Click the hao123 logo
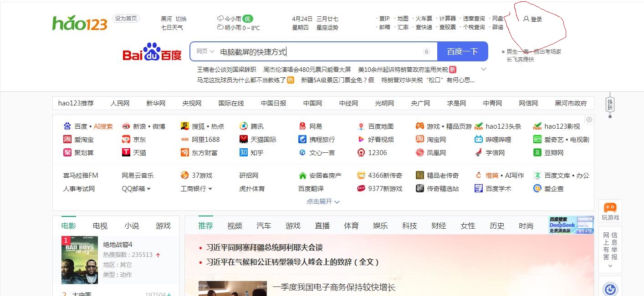 click(x=80, y=23)
